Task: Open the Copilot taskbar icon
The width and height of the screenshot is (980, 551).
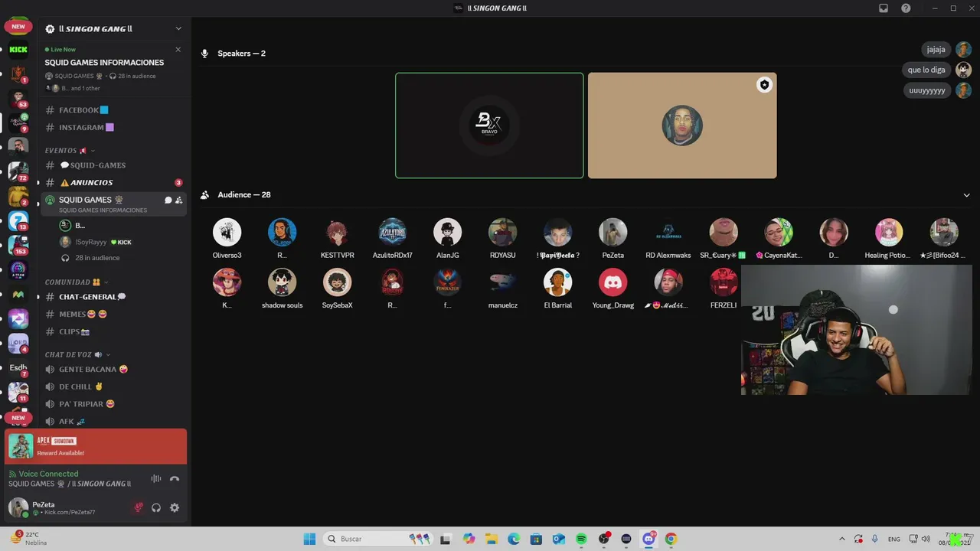Action: click(x=469, y=539)
